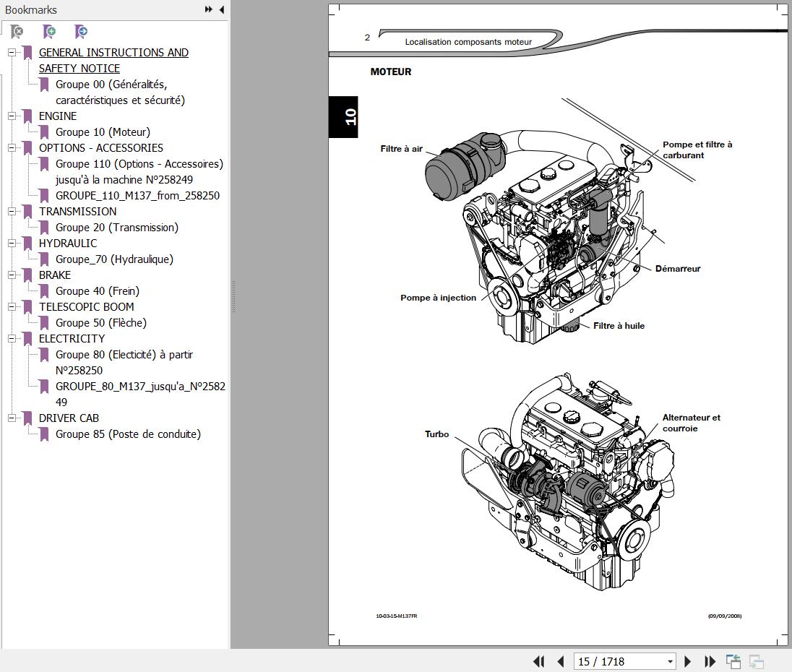This screenshot has height=672, width=792.
Task: Jump to the first page
Action: pos(538,661)
